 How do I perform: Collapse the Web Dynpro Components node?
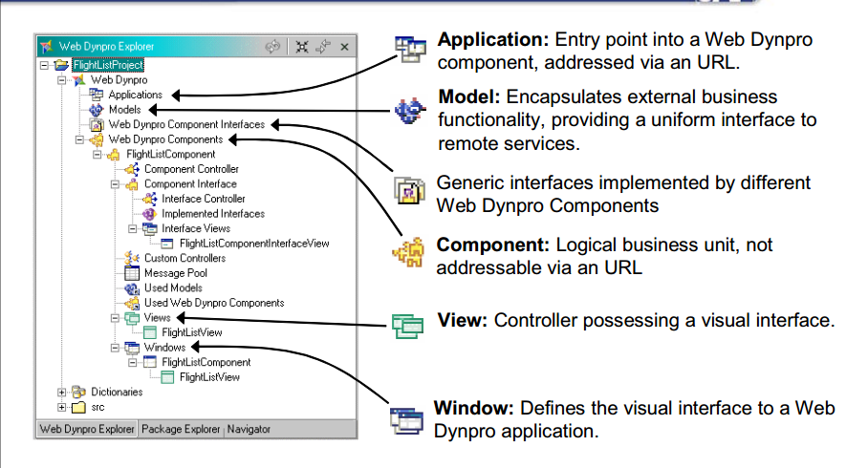point(79,140)
